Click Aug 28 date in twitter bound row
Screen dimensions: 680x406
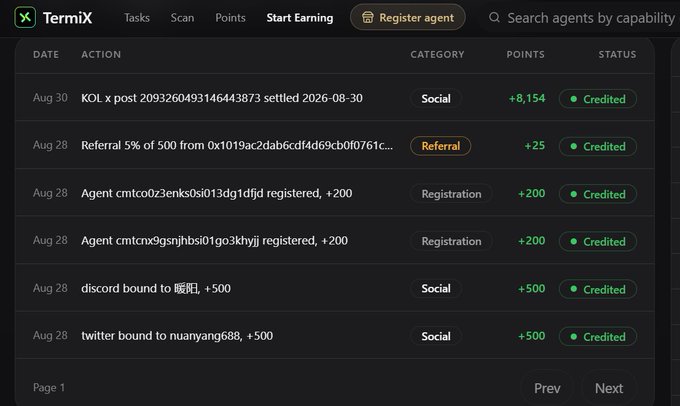point(50,336)
